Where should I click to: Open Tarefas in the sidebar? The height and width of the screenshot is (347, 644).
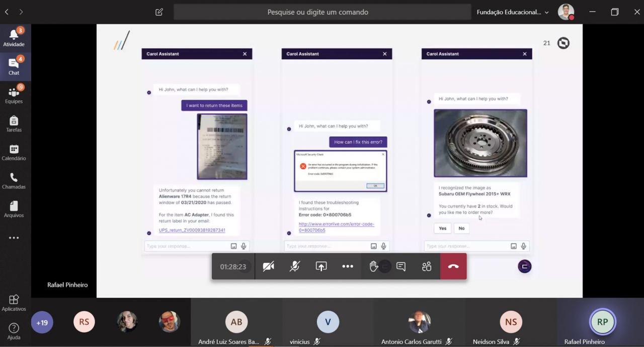[x=14, y=124]
